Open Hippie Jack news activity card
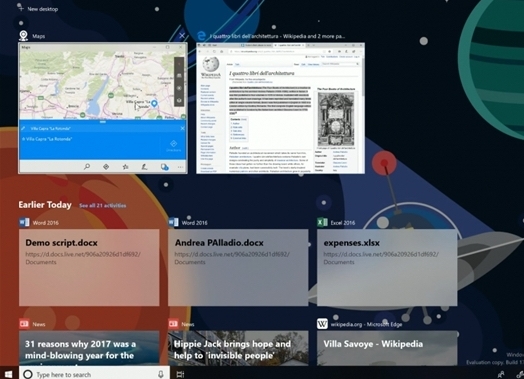The width and height of the screenshot is (524, 379). tap(238, 348)
